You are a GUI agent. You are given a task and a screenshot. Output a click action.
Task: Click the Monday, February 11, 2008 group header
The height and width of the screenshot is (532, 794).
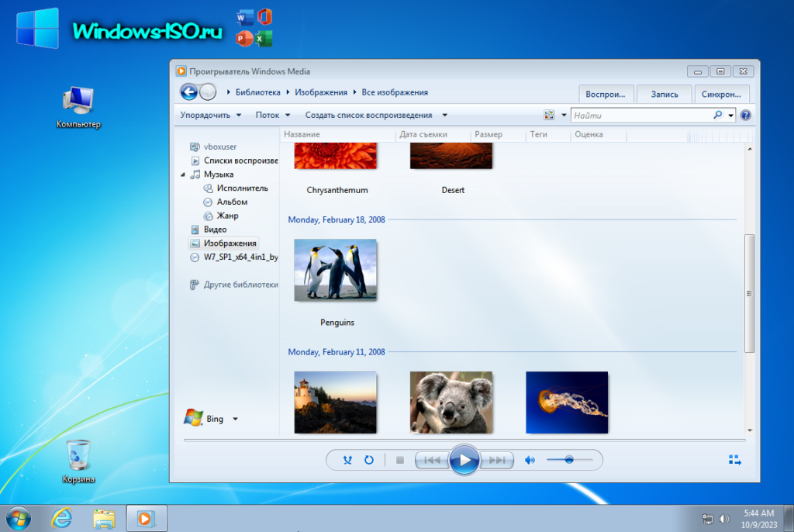[337, 351]
